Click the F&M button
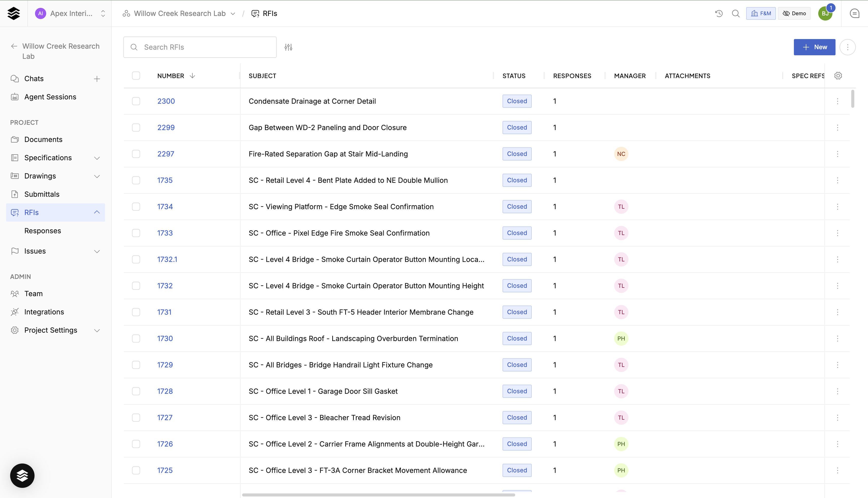 coord(761,13)
